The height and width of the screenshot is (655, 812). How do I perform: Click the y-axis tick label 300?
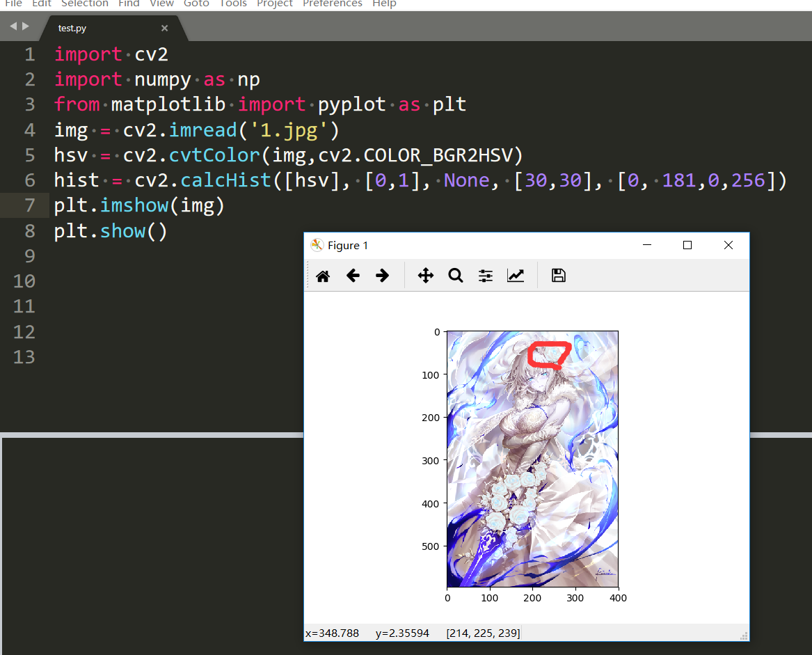[x=430, y=461]
